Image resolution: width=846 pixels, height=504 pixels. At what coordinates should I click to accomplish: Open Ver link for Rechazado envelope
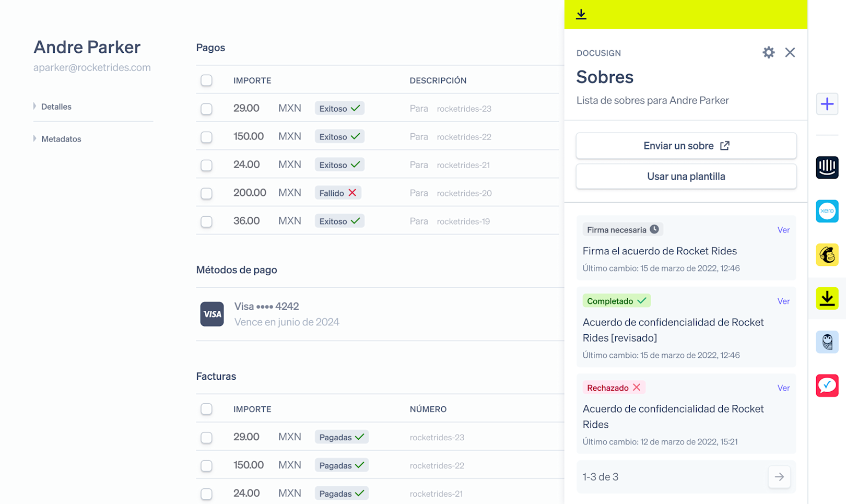[783, 388]
